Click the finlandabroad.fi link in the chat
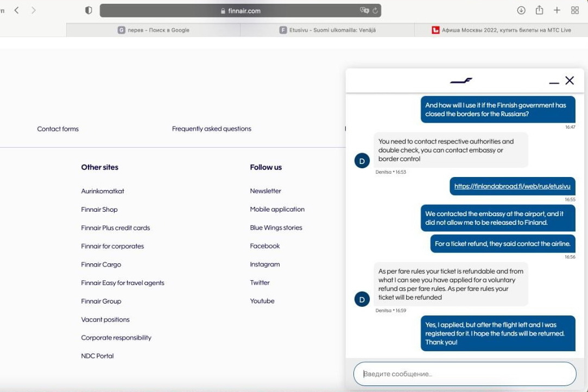 point(512,186)
